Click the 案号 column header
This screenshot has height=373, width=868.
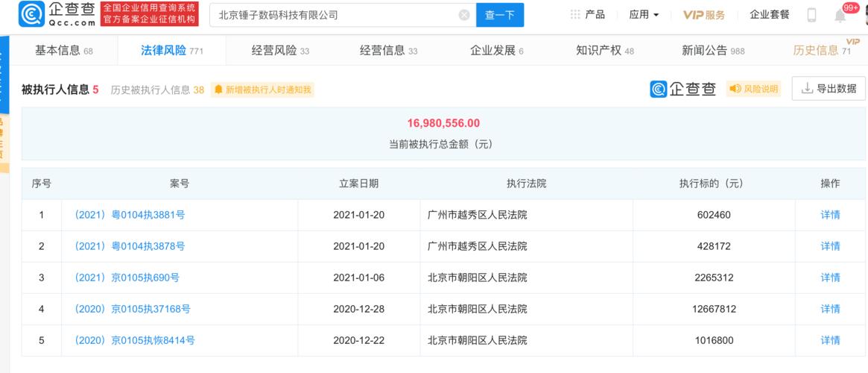[180, 184]
